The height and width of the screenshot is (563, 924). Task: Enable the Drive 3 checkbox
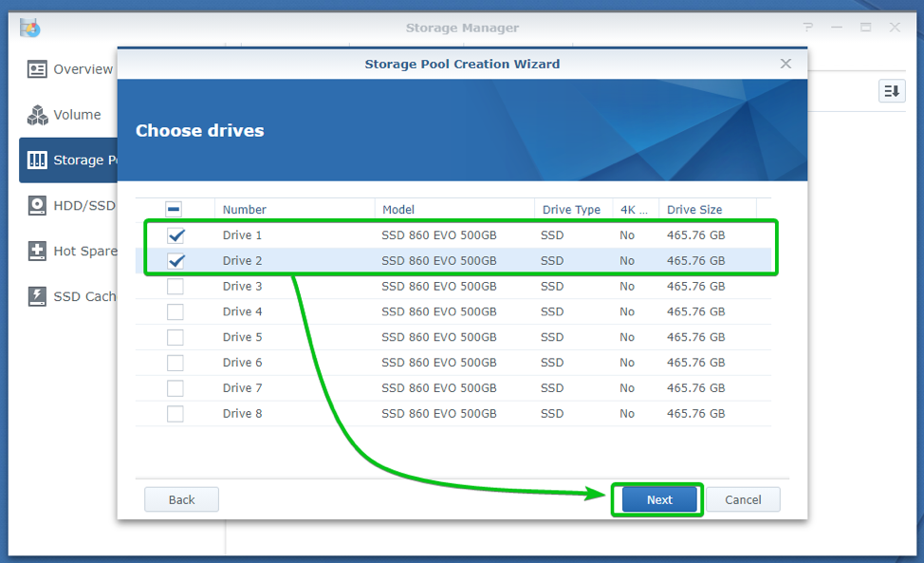click(176, 287)
